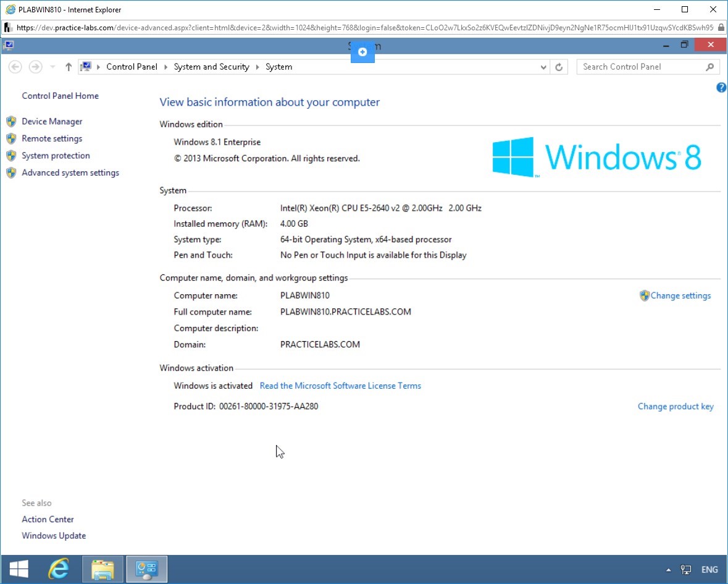The height and width of the screenshot is (584, 728).
Task: Click the blue remote session toolbar button
Action: tap(362, 51)
